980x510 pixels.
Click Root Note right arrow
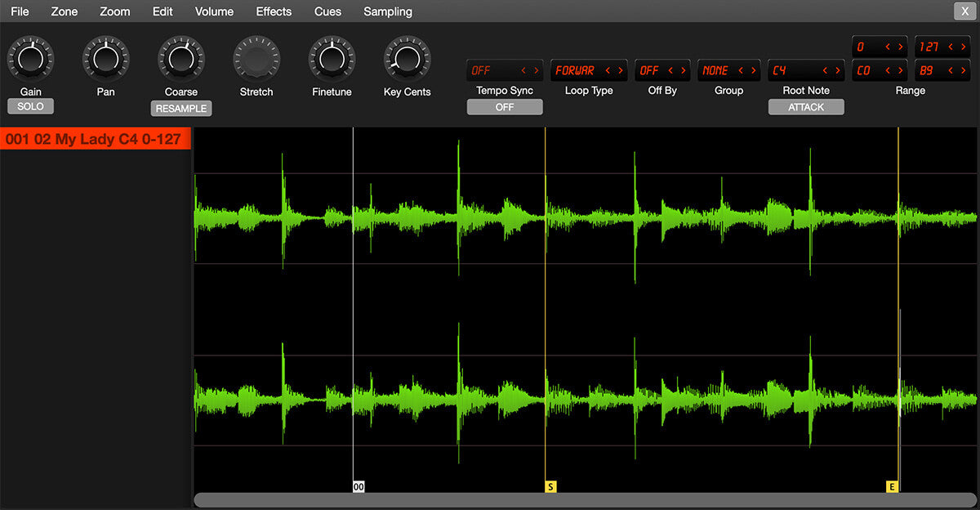pyautogui.click(x=838, y=71)
